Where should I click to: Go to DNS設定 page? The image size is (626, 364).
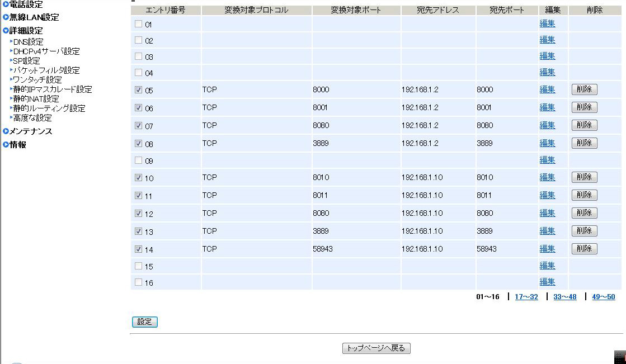coord(28,42)
